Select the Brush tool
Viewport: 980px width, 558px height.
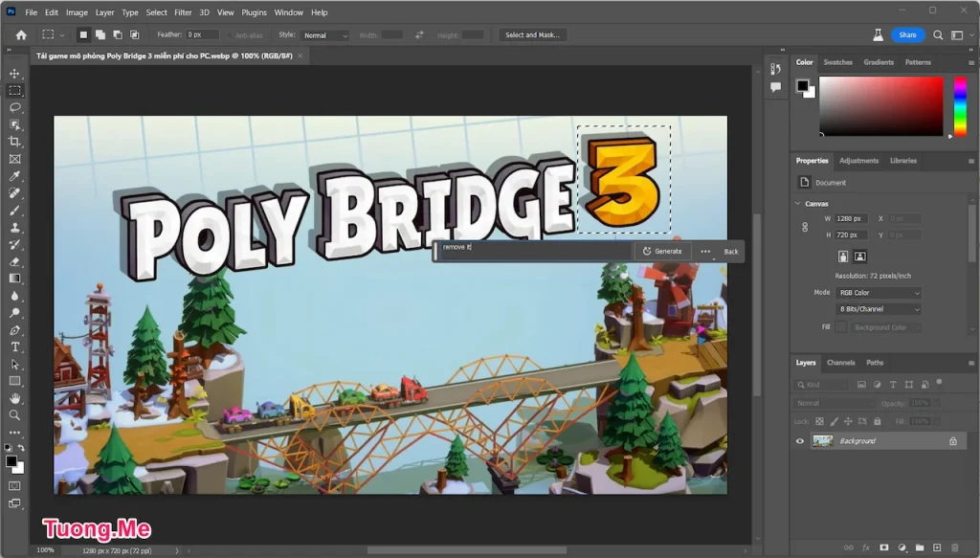point(15,211)
